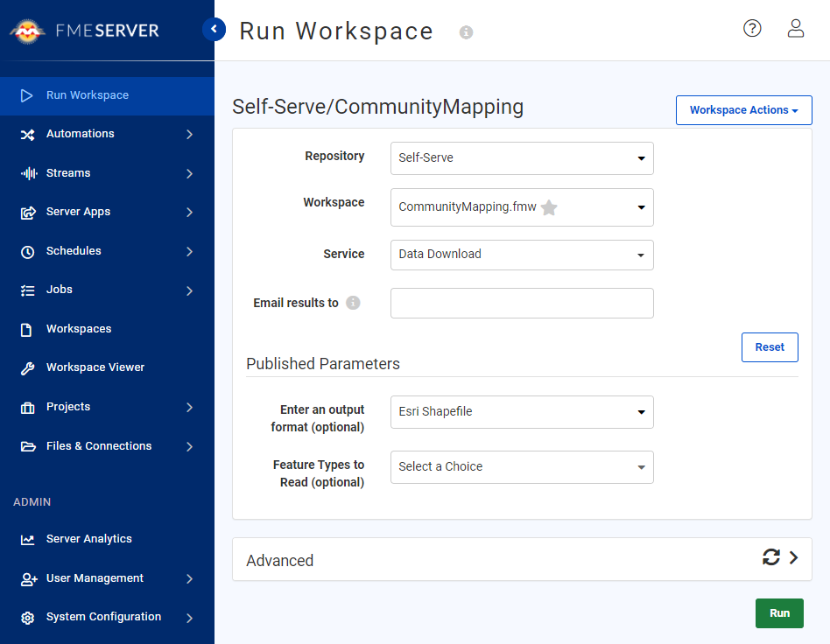Click the Published Parameters heading

pos(323,363)
